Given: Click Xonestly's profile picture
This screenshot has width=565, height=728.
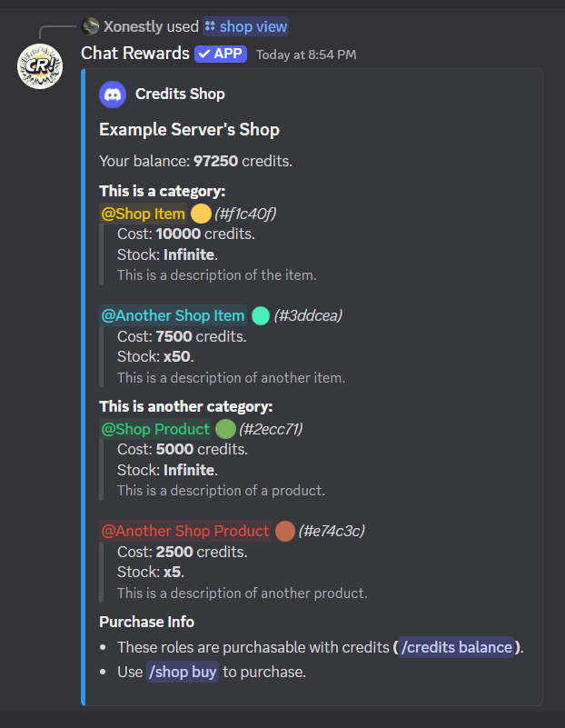Looking at the screenshot, I should pos(89,26).
